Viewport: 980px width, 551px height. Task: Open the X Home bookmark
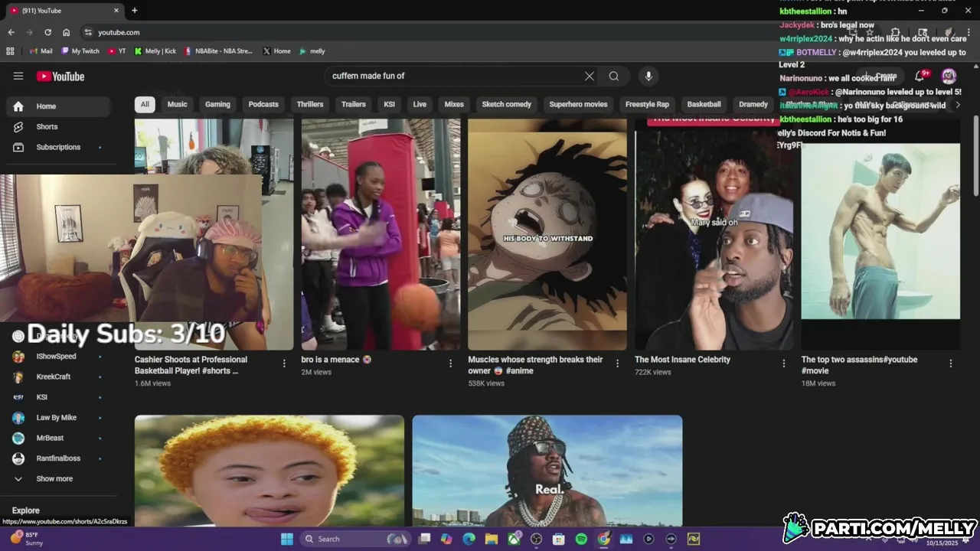tap(276, 51)
